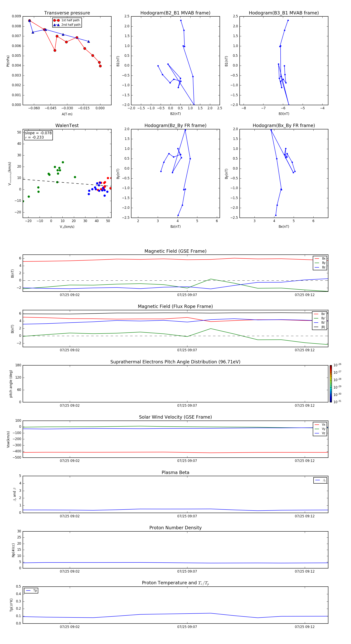The width and height of the screenshot is (351, 644).
Task: Click the colorbar's top tick label, ten to the minus 26
Action: [x=337, y=365]
